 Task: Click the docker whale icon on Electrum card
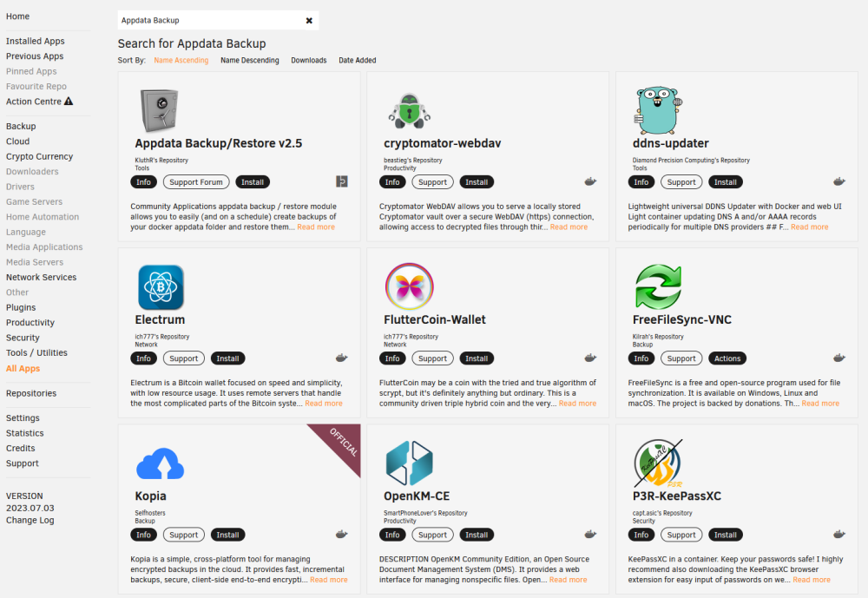pyautogui.click(x=341, y=358)
